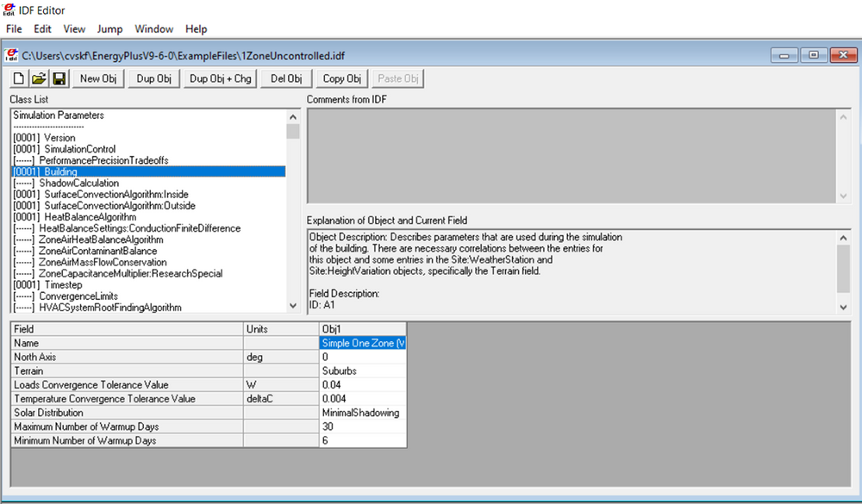Viewport: 862px width, 504px height.
Task: Save the current IDF file
Action: [x=58, y=78]
